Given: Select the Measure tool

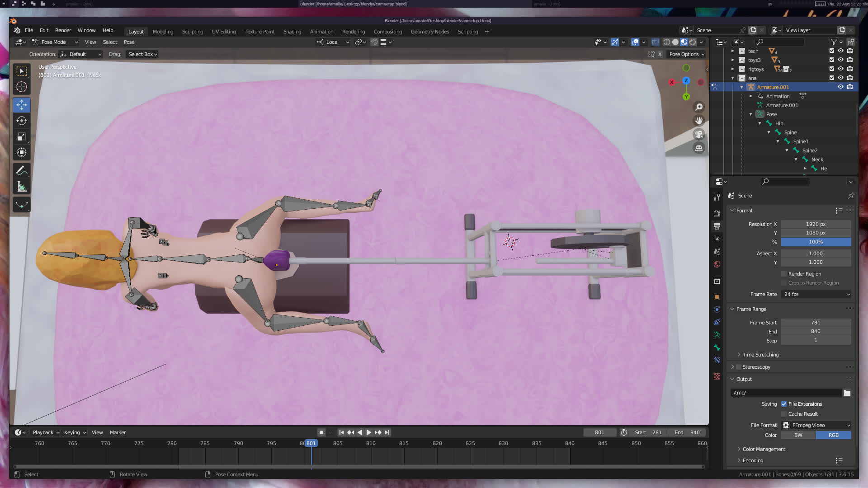Looking at the screenshot, I should [21, 187].
